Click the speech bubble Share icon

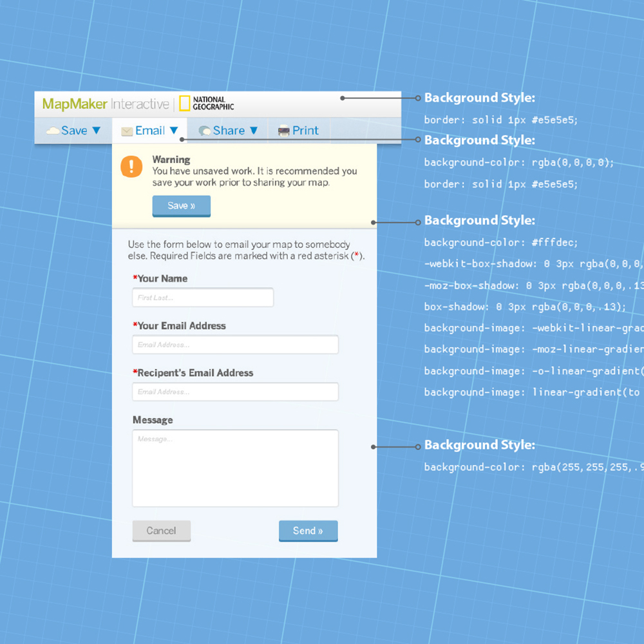pos(205,131)
